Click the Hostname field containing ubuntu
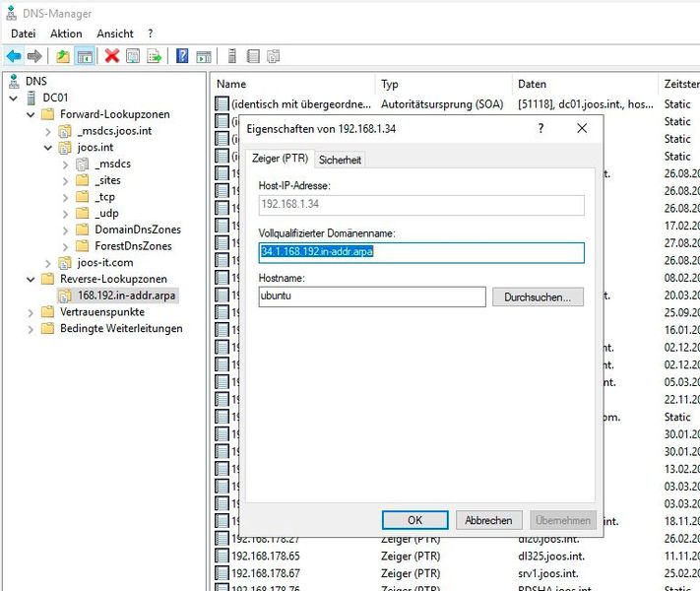Image resolution: width=700 pixels, height=591 pixels. pos(372,296)
